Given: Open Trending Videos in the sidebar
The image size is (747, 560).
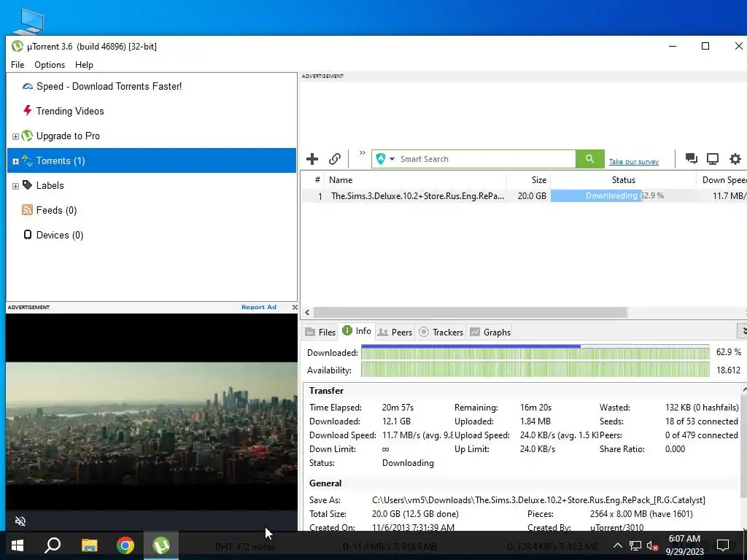Looking at the screenshot, I should [x=70, y=111].
